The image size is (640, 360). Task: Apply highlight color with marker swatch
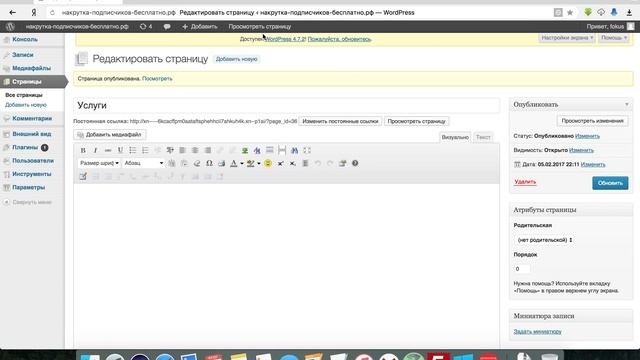[x=251, y=163]
